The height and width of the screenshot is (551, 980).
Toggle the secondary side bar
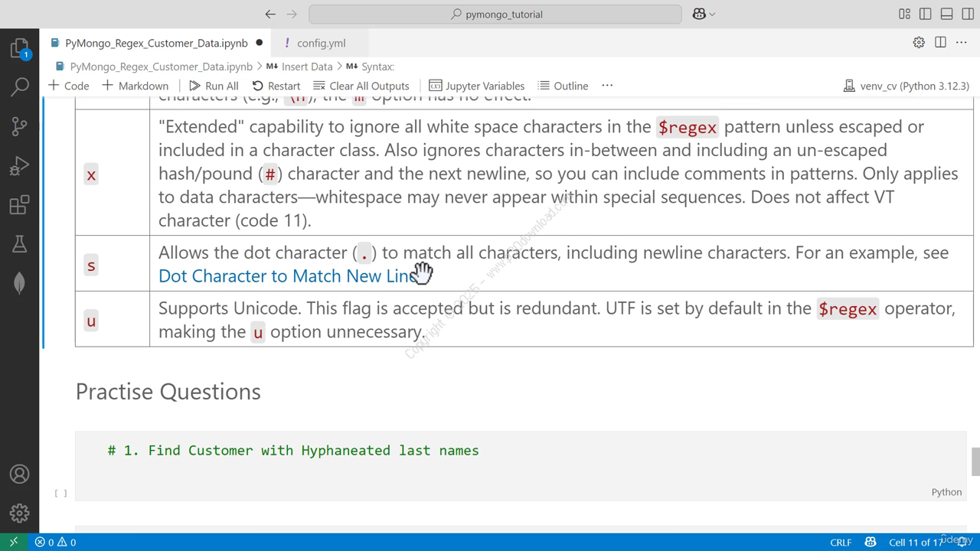point(968,14)
